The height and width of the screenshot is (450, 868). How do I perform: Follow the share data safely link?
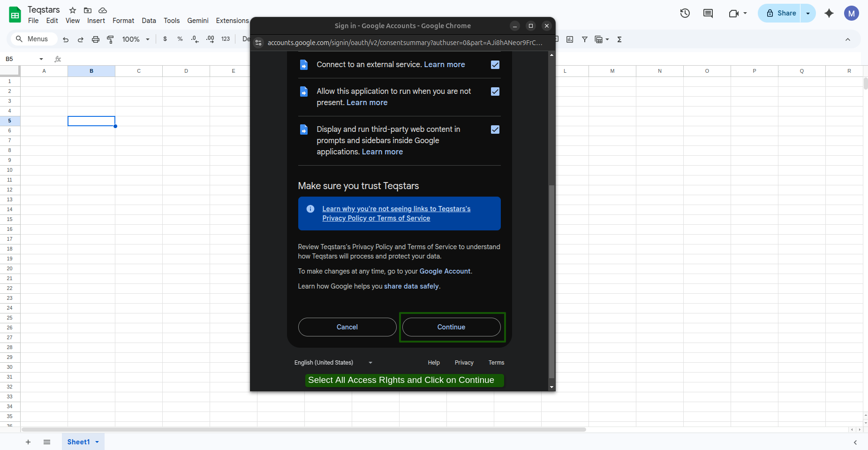pos(411,286)
